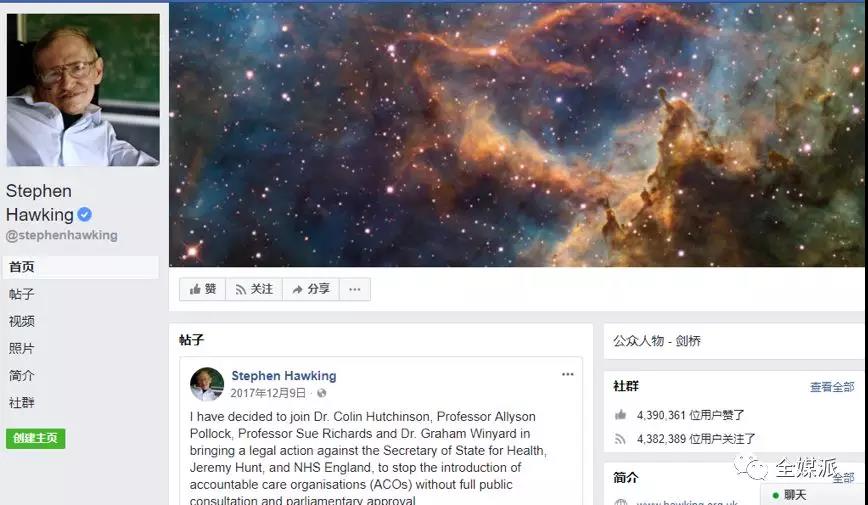Click the thumbs-up icon beside 4,390,361 likes
The image size is (868, 505).
[621, 415]
